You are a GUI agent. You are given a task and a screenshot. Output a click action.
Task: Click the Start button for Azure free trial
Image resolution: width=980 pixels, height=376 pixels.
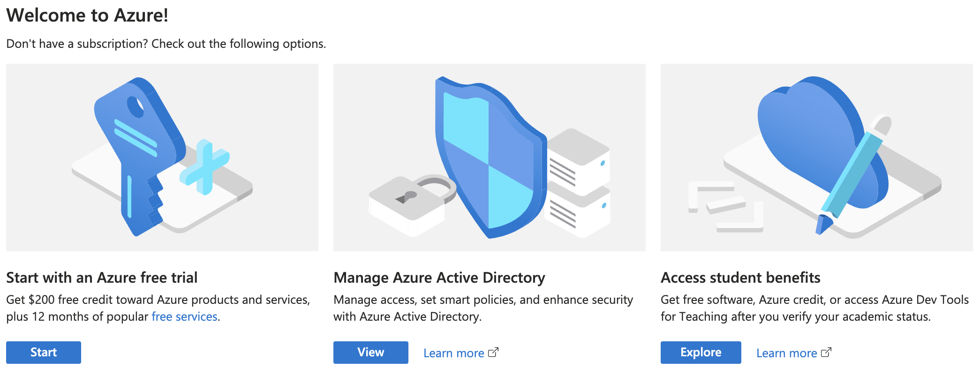click(x=44, y=353)
